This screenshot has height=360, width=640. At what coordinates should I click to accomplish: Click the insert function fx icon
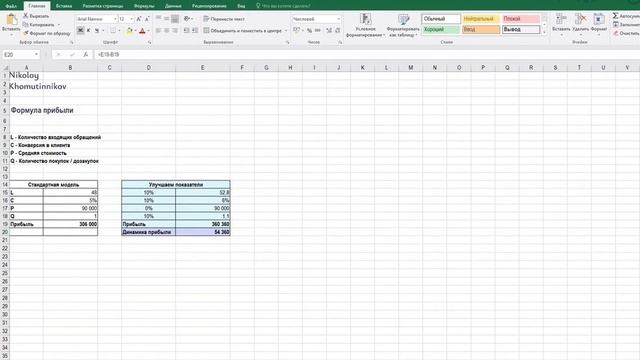tap(85, 54)
